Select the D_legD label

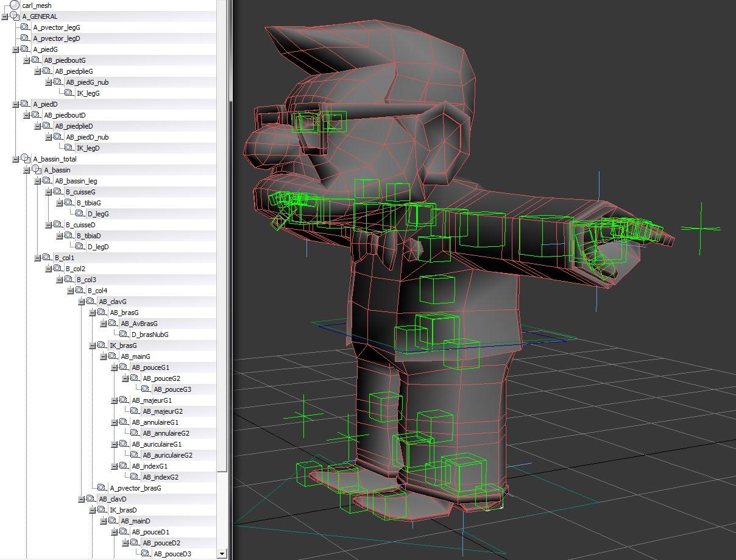pos(98,247)
